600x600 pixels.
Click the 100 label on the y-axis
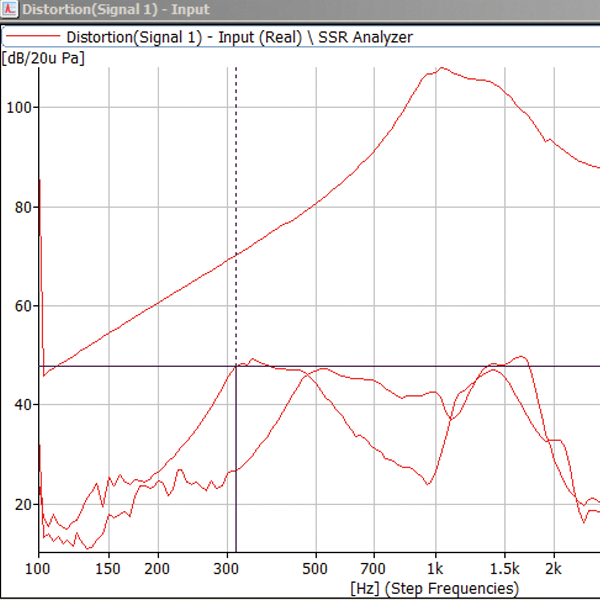(20, 108)
